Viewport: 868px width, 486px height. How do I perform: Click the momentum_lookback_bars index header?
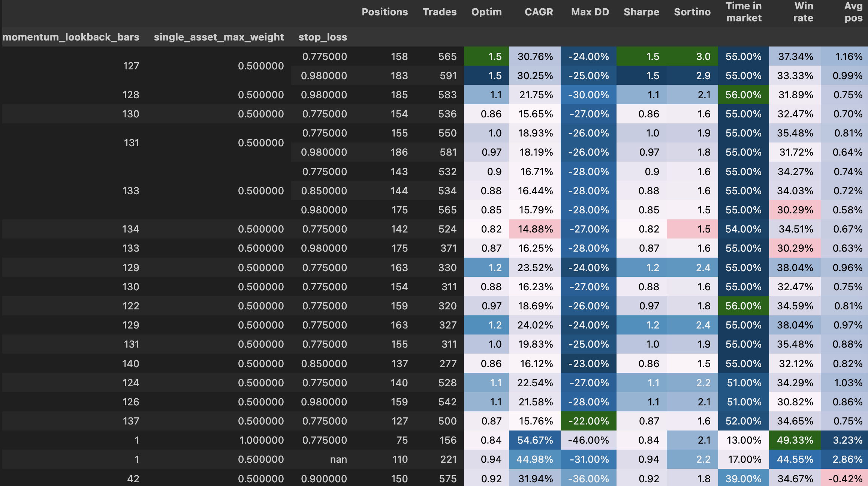[71, 37]
